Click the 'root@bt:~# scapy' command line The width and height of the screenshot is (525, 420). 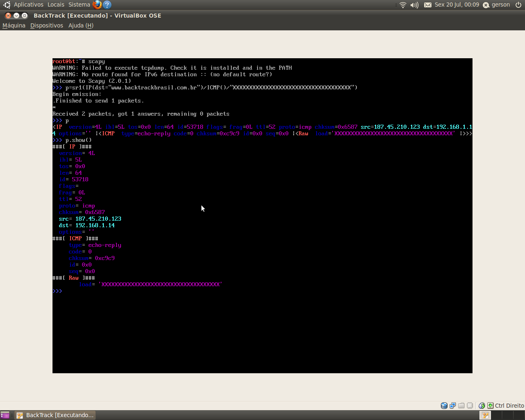pos(79,62)
